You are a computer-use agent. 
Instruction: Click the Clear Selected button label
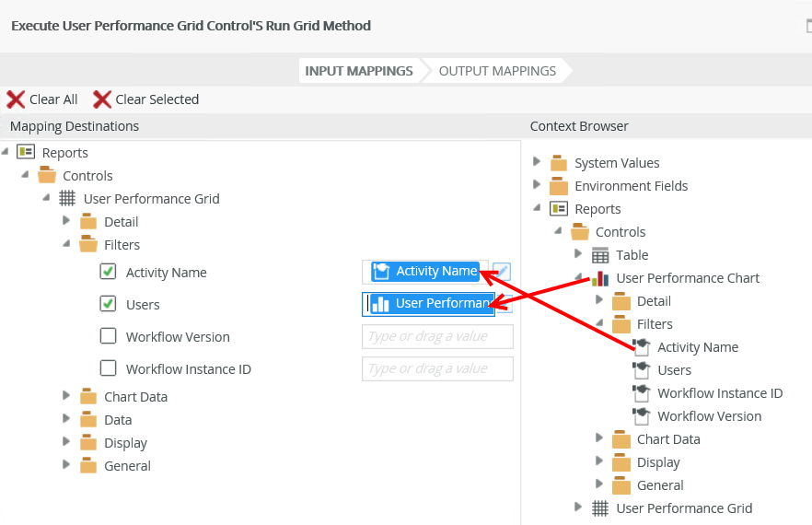click(157, 99)
